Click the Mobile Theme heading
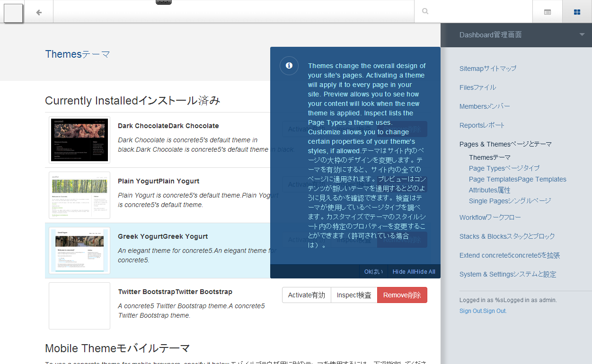592x364 pixels. pyautogui.click(x=117, y=349)
